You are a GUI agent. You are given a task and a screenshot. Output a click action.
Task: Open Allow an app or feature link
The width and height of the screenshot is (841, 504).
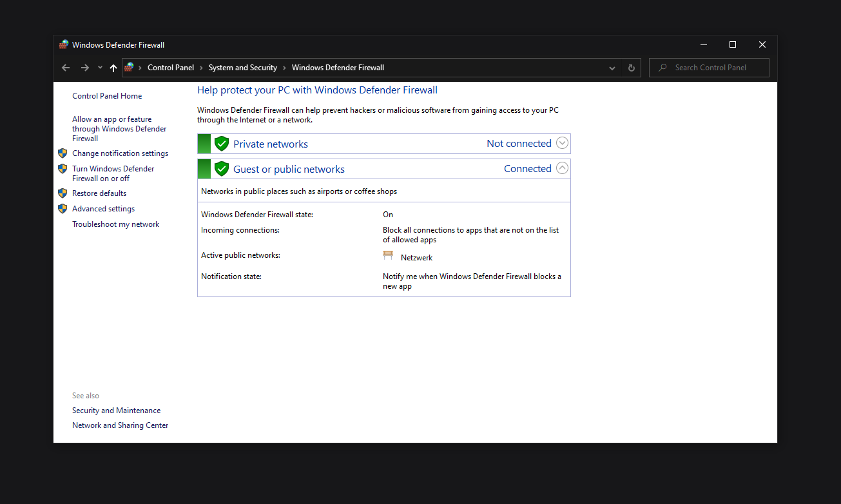tap(119, 129)
